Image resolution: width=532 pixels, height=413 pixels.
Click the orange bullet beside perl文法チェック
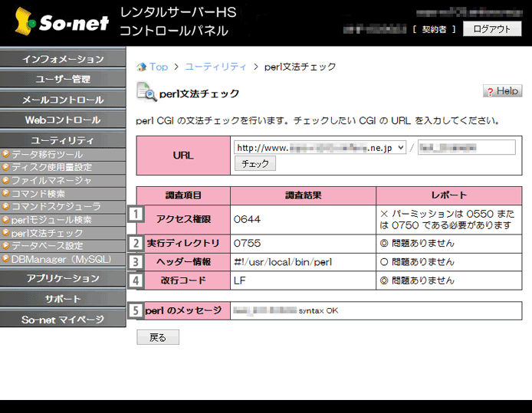(5, 233)
